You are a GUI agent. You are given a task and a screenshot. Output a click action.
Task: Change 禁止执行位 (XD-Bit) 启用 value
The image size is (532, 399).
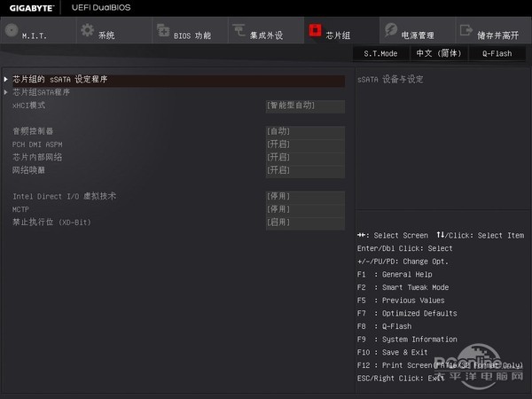(x=305, y=223)
